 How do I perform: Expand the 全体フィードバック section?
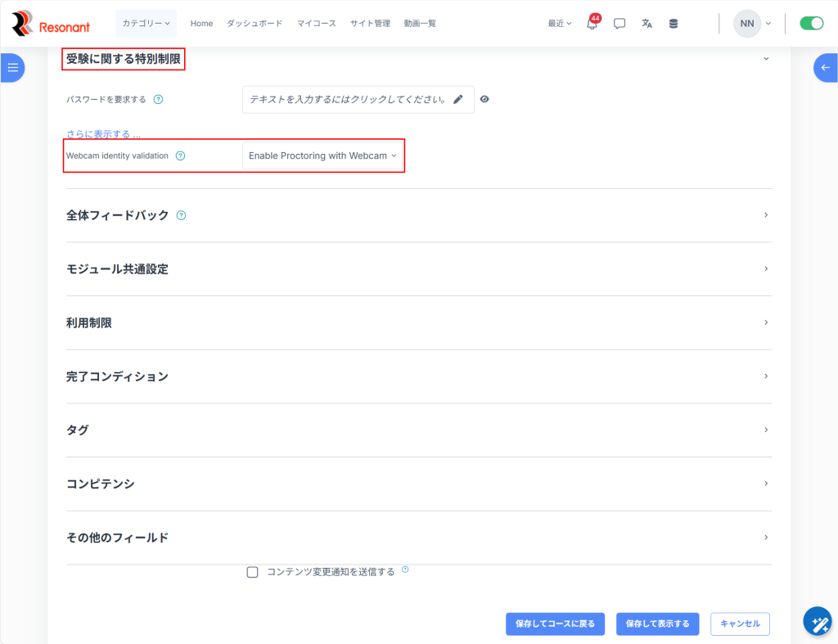117,215
